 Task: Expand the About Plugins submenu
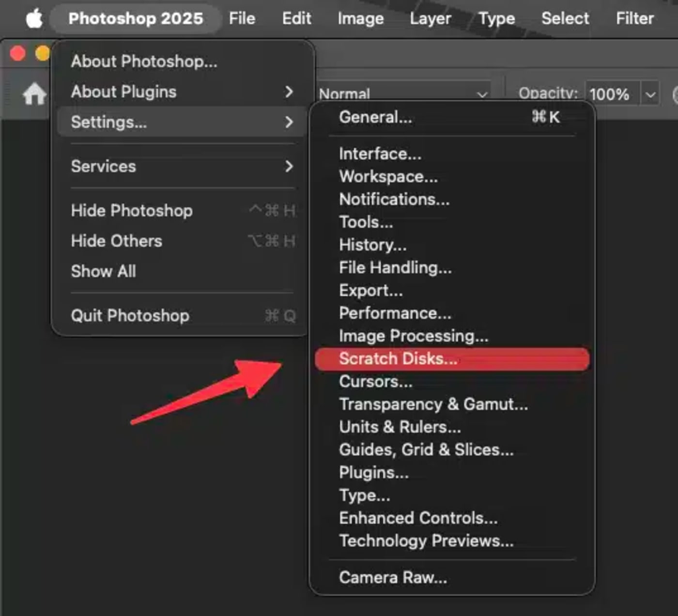click(x=182, y=92)
